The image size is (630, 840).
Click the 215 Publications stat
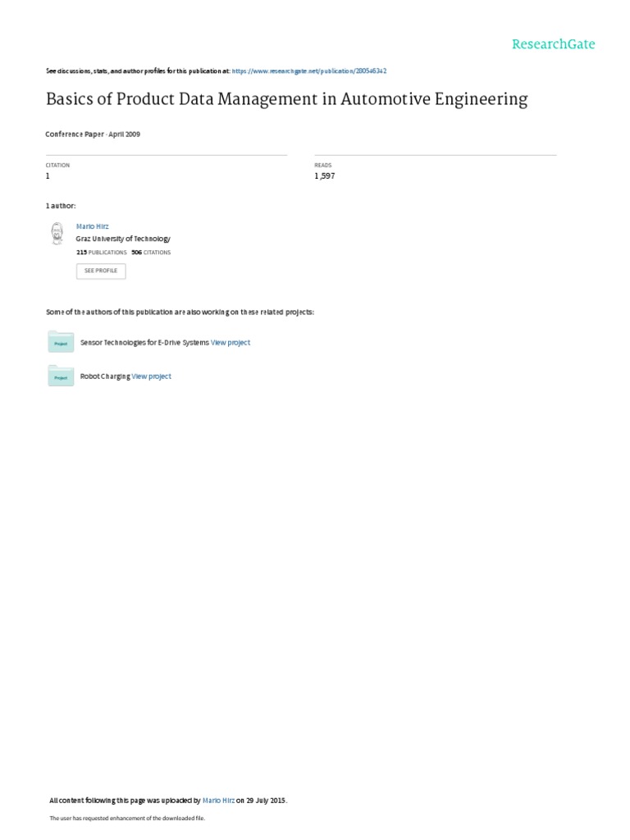tap(101, 253)
